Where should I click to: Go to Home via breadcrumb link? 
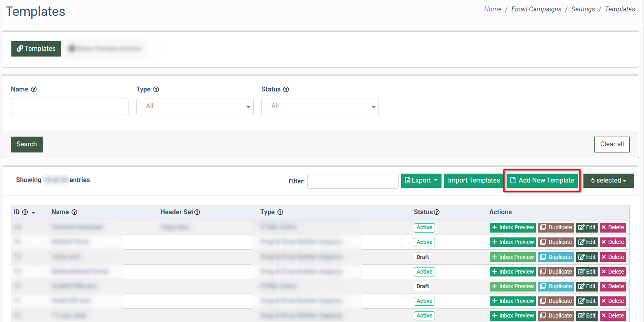[x=492, y=9]
